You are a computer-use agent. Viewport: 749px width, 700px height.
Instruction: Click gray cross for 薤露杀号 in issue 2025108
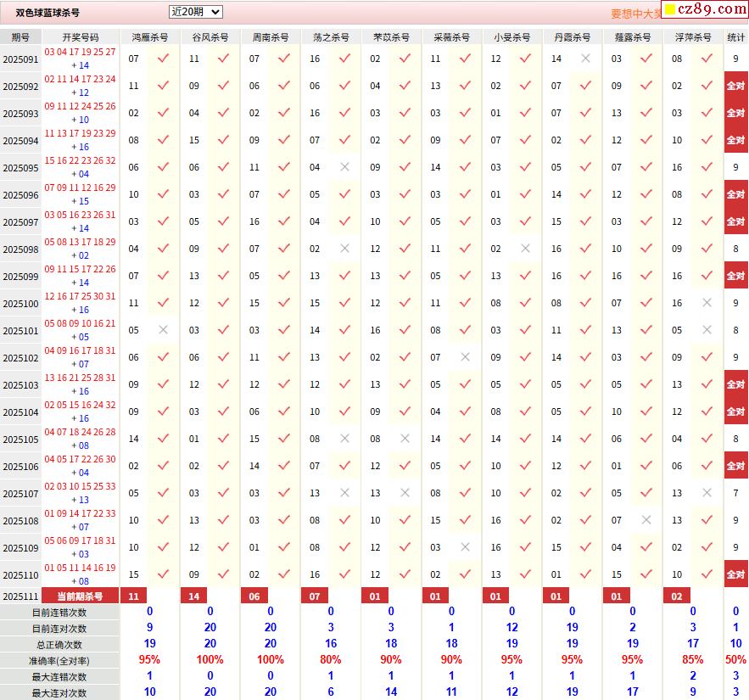point(646,520)
